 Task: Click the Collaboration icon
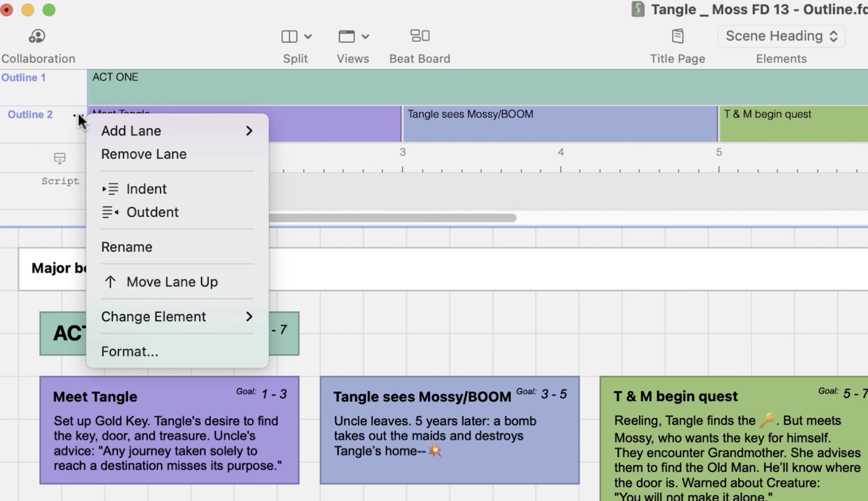[x=37, y=36]
